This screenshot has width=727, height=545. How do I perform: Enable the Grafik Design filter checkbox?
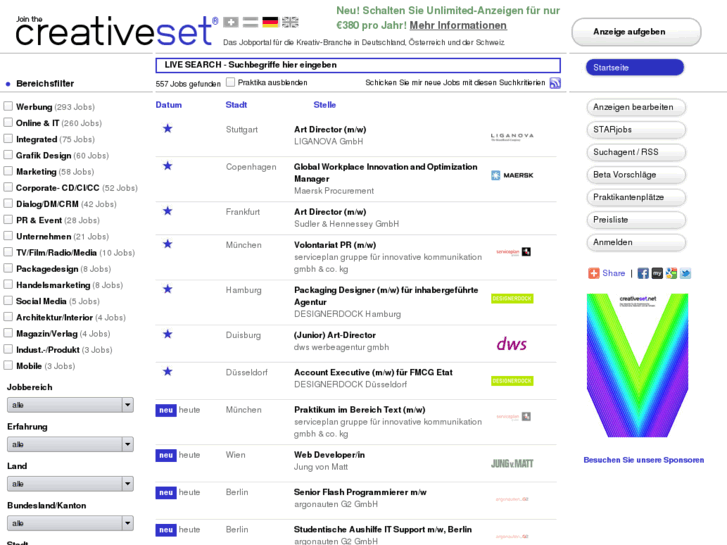(8, 155)
